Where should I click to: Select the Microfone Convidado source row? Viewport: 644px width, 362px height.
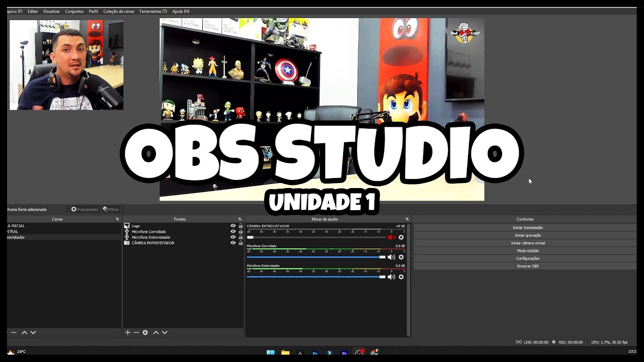[x=183, y=231]
